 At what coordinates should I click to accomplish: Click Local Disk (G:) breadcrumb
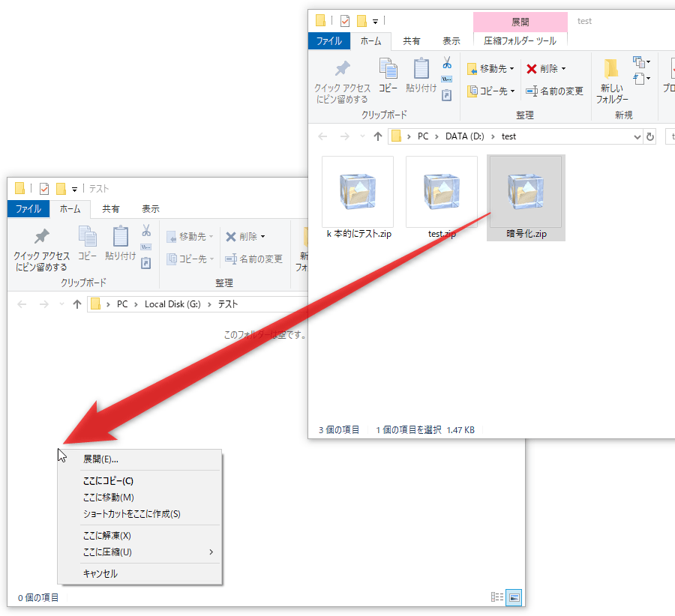point(172,304)
